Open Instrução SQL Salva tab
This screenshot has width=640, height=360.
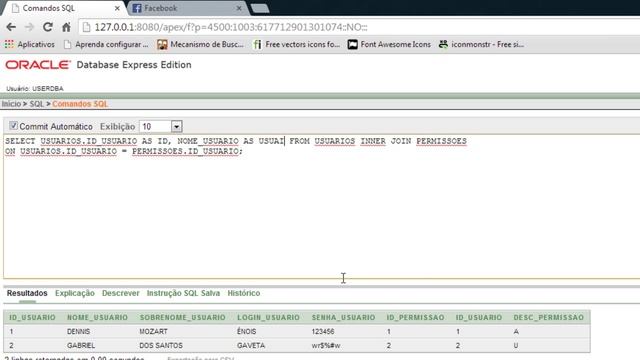(x=183, y=293)
